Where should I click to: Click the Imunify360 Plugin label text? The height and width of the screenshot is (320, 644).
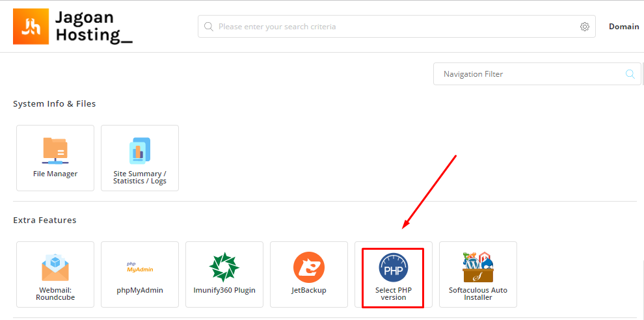coord(224,291)
